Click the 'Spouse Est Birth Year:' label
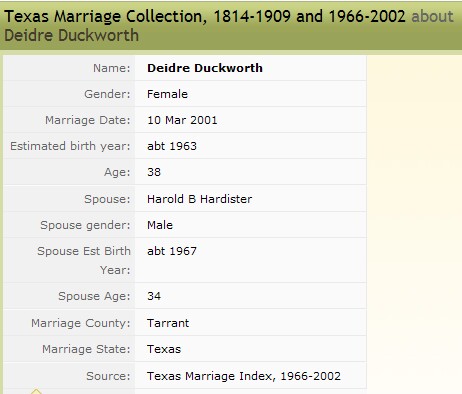 pyautogui.click(x=84, y=260)
